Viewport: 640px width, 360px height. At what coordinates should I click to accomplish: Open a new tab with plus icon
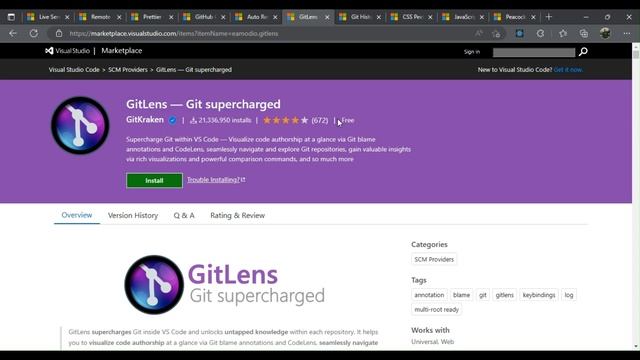point(549,17)
